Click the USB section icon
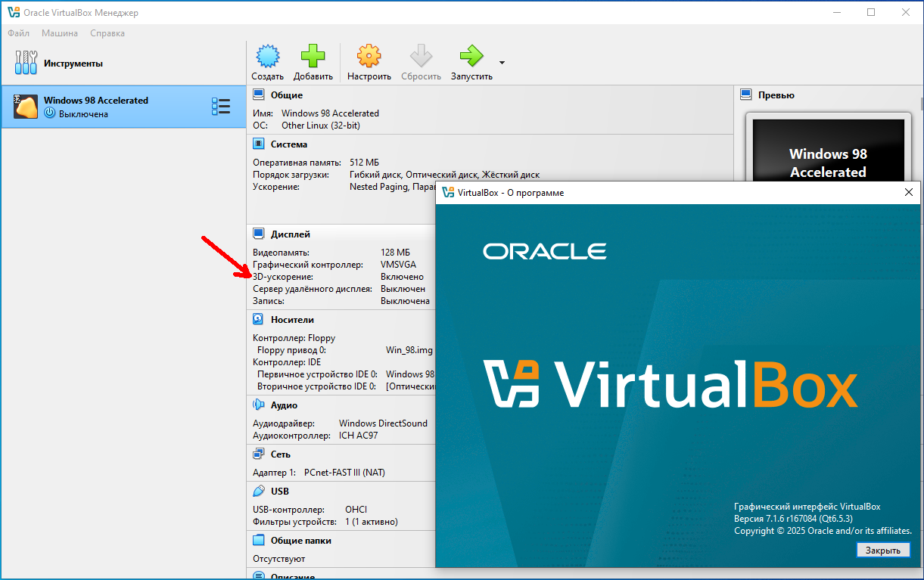 (x=259, y=492)
